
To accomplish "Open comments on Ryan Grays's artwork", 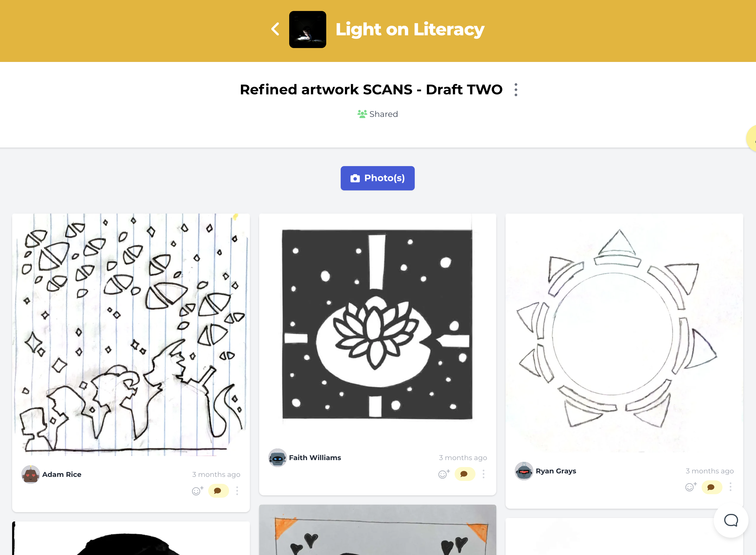I will pyautogui.click(x=712, y=487).
